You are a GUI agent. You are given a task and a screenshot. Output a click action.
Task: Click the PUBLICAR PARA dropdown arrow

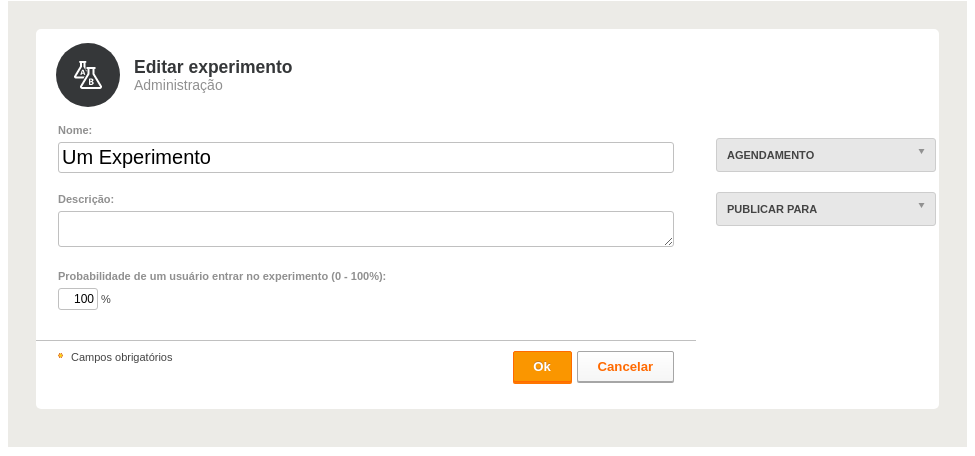click(922, 206)
